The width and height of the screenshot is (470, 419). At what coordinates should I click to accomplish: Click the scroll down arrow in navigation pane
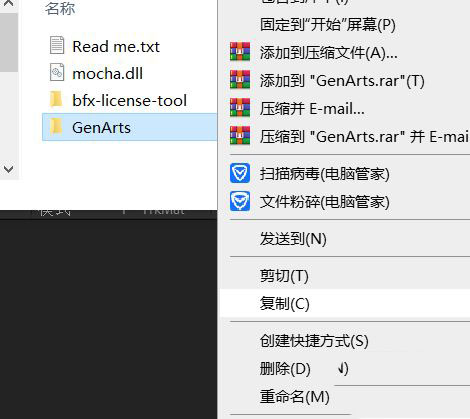(x=8, y=169)
